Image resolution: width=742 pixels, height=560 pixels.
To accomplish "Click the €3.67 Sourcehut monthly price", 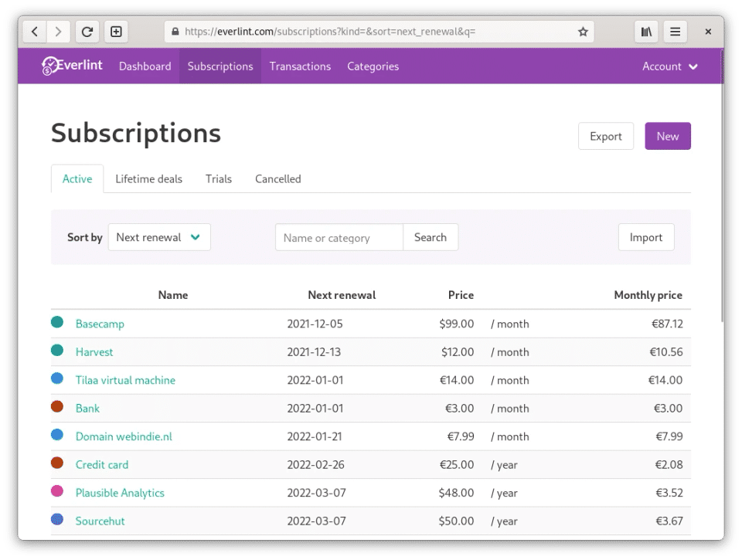I will [669, 521].
